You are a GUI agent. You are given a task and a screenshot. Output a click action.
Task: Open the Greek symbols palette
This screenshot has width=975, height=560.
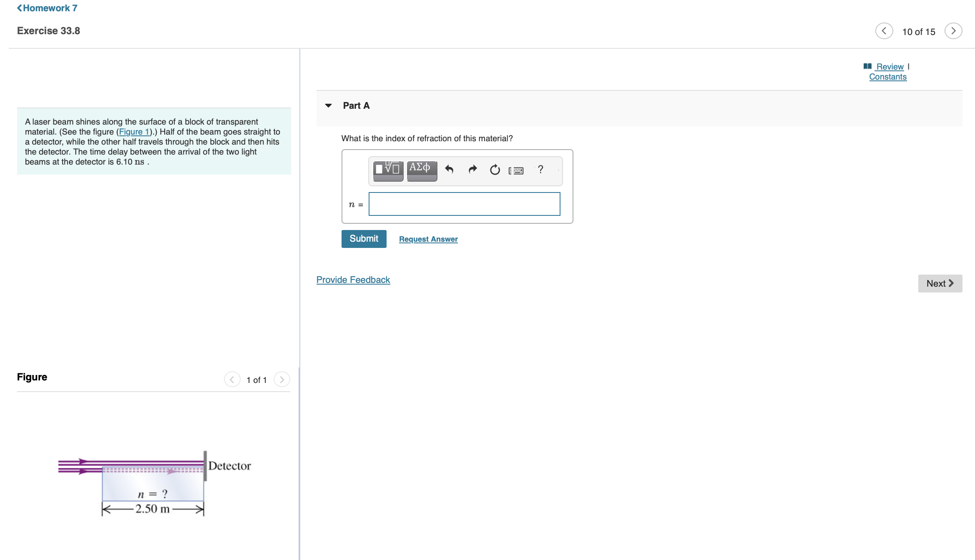pyautogui.click(x=422, y=170)
